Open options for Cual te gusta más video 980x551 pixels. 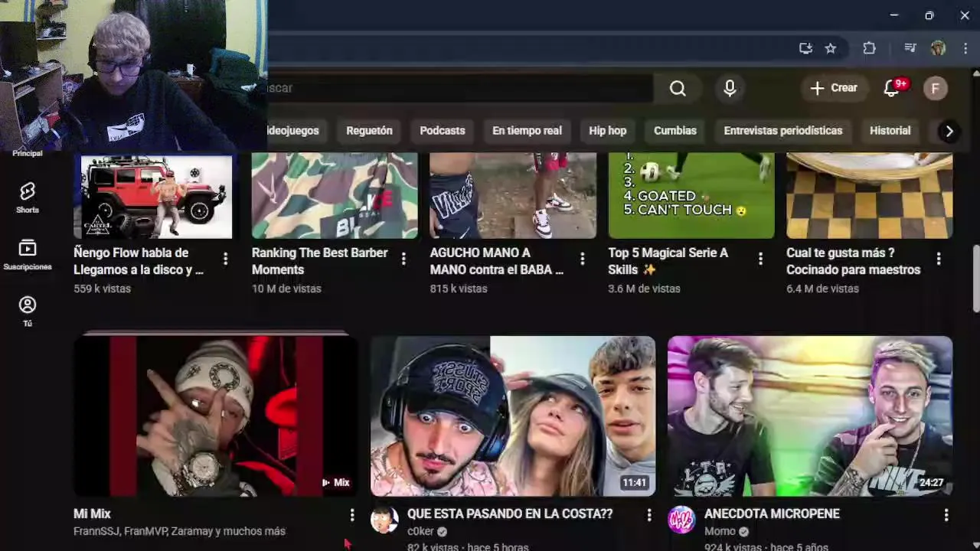click(x=939, y=259)
